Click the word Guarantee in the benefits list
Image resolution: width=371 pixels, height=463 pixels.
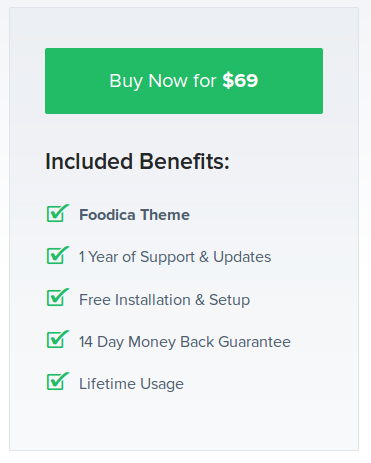(254, 342)
